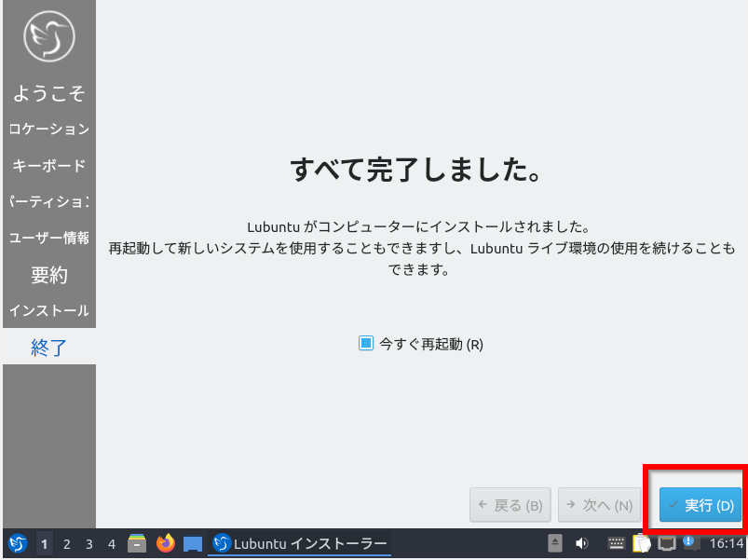Select the Lubuntu インストーラー taskbar entry

300,543
